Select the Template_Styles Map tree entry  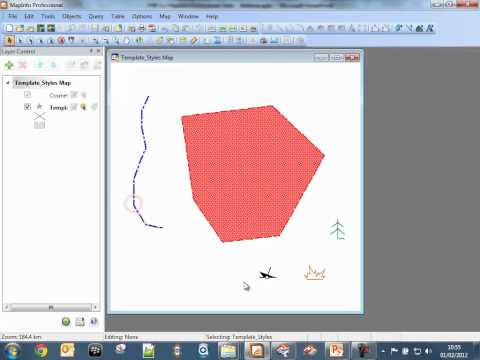(x=43, y=83)
